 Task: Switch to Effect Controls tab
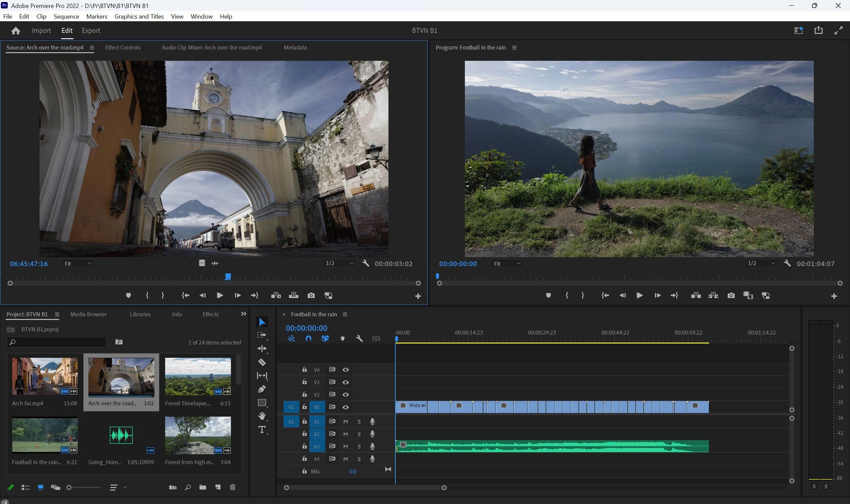123,48
